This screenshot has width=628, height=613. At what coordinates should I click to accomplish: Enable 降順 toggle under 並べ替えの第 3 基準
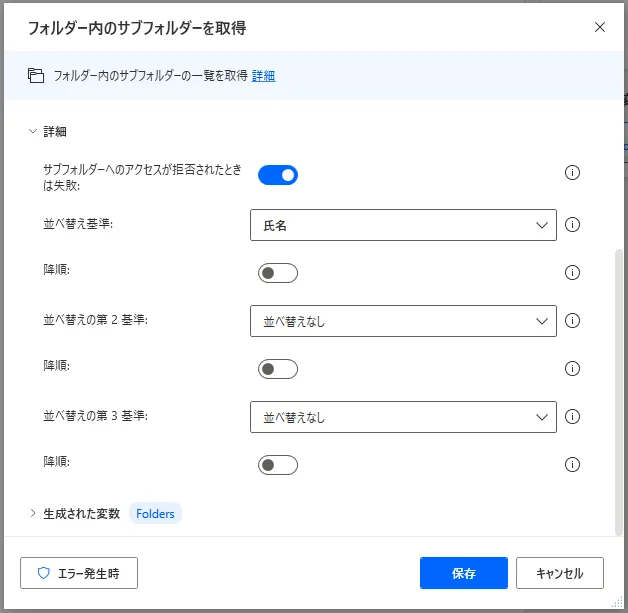[278, 465]
